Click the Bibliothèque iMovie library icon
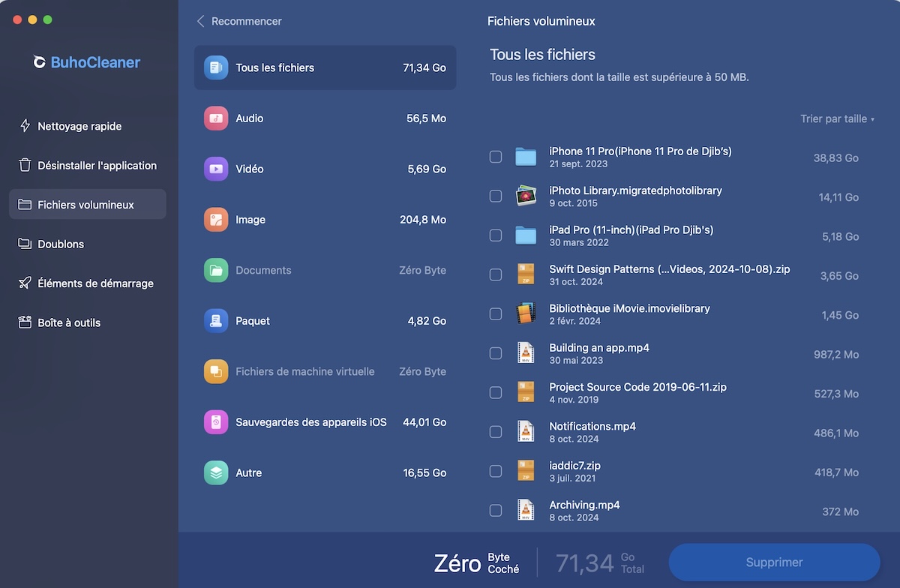This screenshot has width=900, height=588. (x=526, y=313)
